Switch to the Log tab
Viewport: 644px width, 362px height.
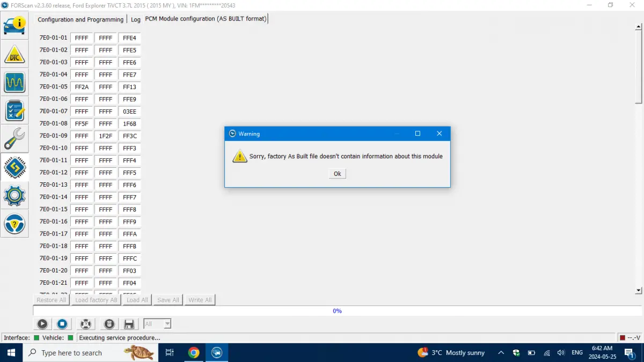135,19
